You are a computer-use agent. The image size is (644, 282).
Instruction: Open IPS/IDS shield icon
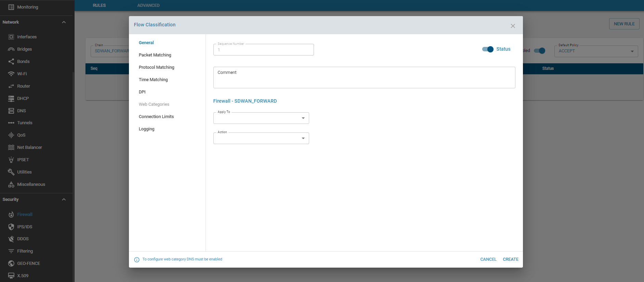[11, 227]
